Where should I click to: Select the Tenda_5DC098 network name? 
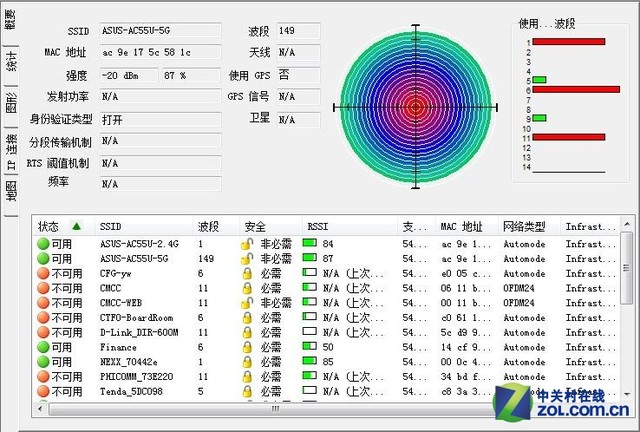tap(131, 391)
